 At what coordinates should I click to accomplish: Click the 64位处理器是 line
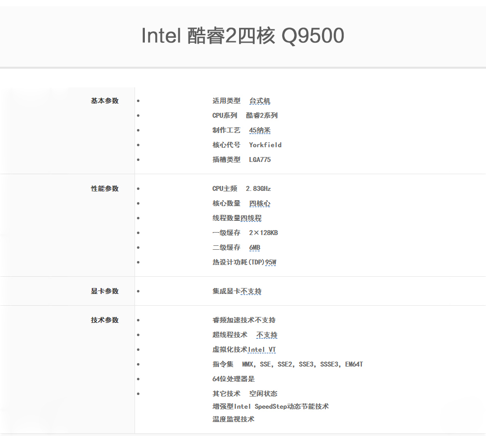[x=233, y=379]
